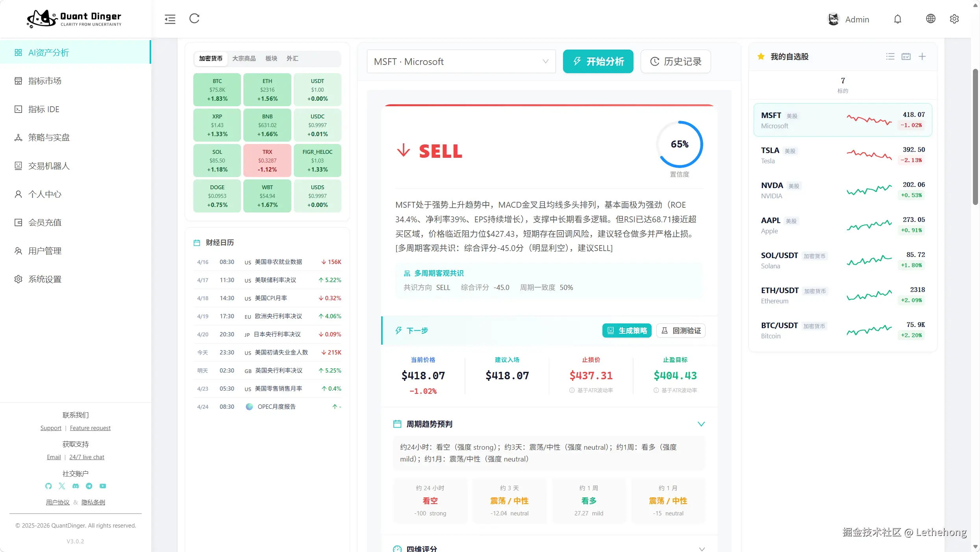Switch to the 大宗商品 tab
This screenshot has width=980, height=552.
pyautogui.click(x=244, y=58)
